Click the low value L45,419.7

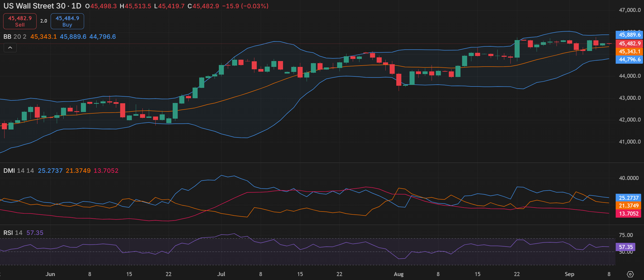click(x=169, y=6)
